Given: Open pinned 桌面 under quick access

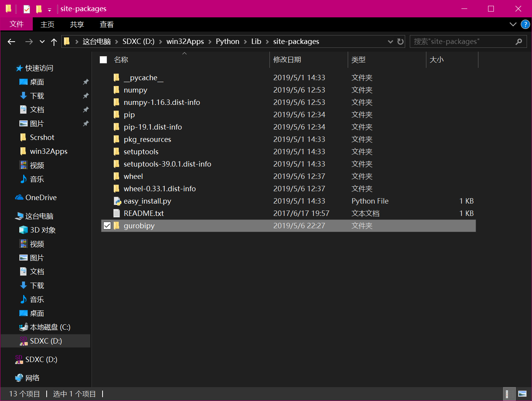Looking at the screenshot, I should [37, 82].
